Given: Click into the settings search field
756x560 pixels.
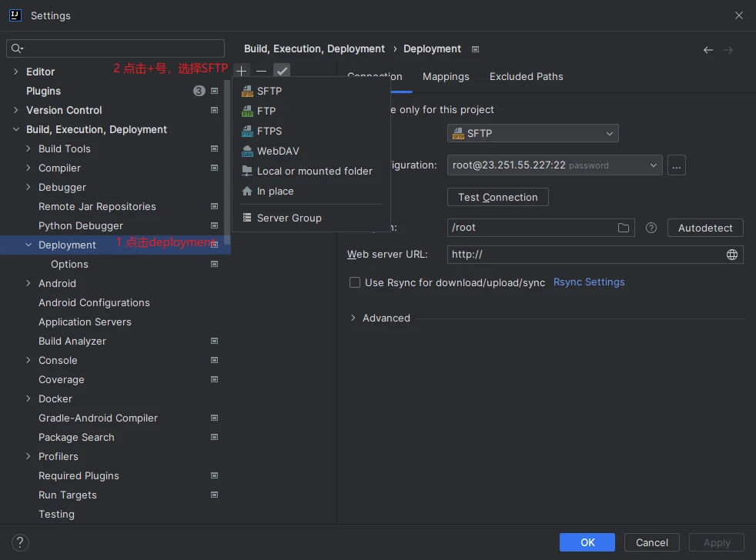Looking at the screenshot, I should (x=115, y=48).
